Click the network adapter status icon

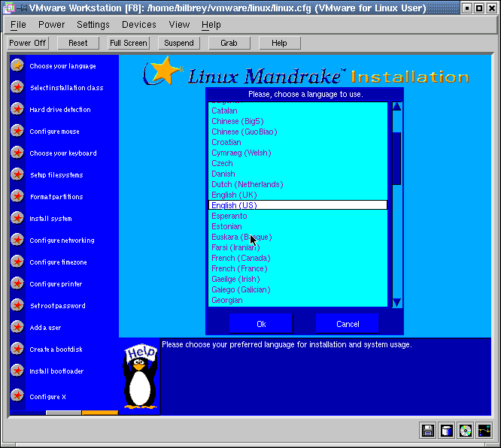pos(484,431)
